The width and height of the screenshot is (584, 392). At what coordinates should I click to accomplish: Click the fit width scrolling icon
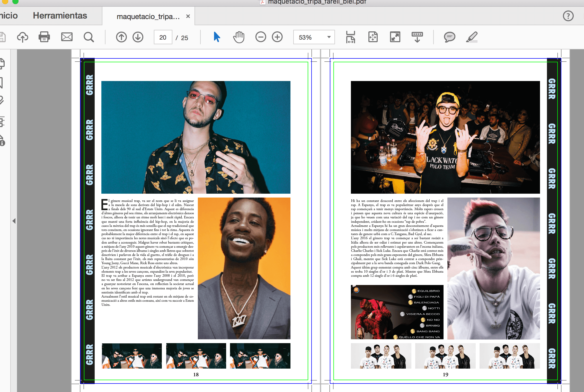(351, 37)
